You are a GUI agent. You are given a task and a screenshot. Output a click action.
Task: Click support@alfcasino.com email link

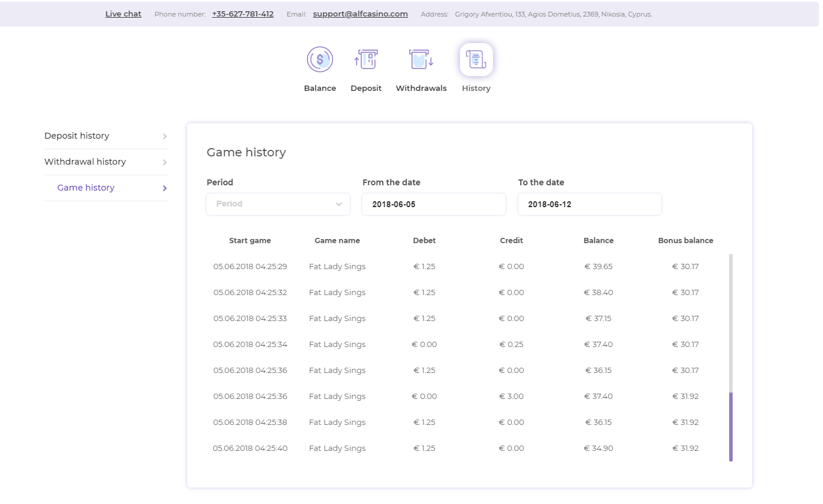pos(360,14)
